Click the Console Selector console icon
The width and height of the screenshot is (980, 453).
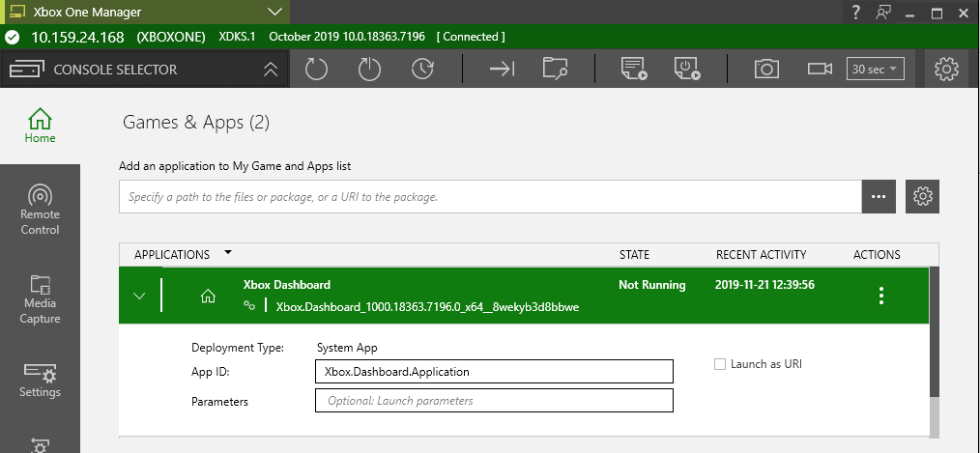click(27, 70)
